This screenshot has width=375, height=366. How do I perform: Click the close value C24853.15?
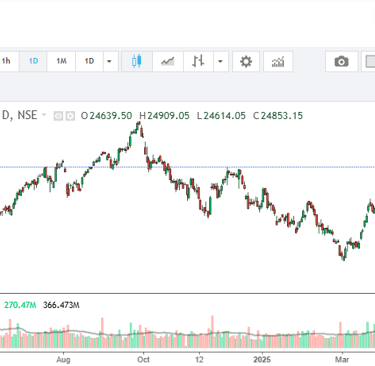[x=278, y=116]
